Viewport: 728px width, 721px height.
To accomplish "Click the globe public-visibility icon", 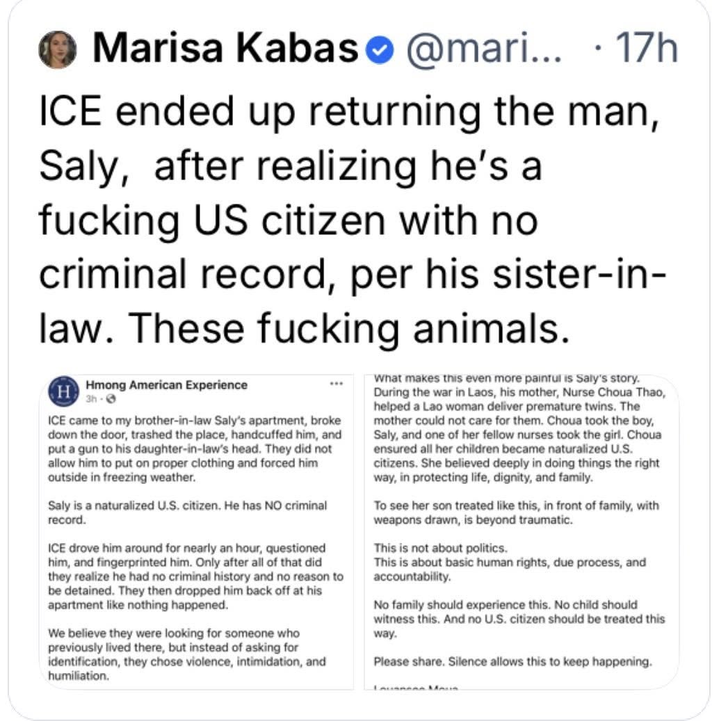I will point(111,400).
